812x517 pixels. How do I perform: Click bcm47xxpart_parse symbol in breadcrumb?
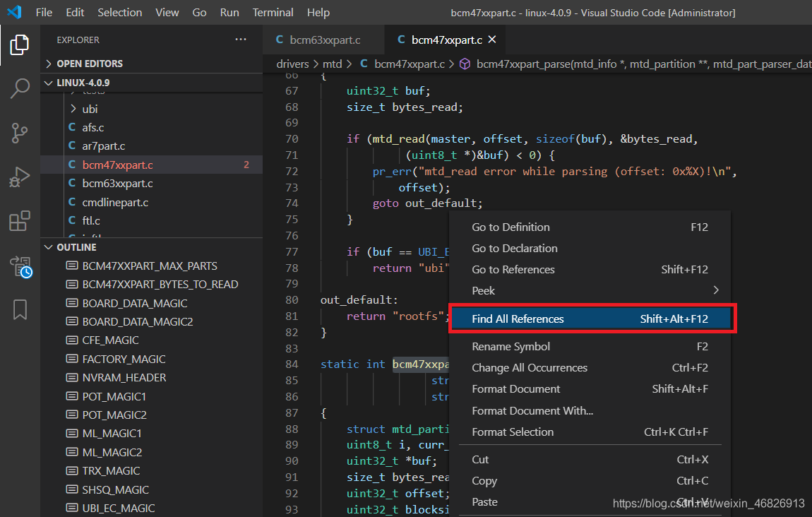[x=644, y=64]
